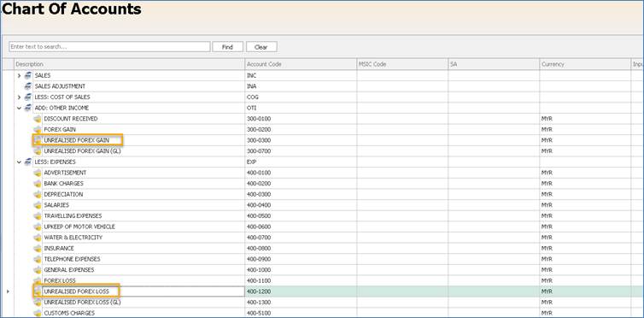This screenshot has height=318, width=644.
Task: Select the FOREX GAIN account
Action: (60, 129)
